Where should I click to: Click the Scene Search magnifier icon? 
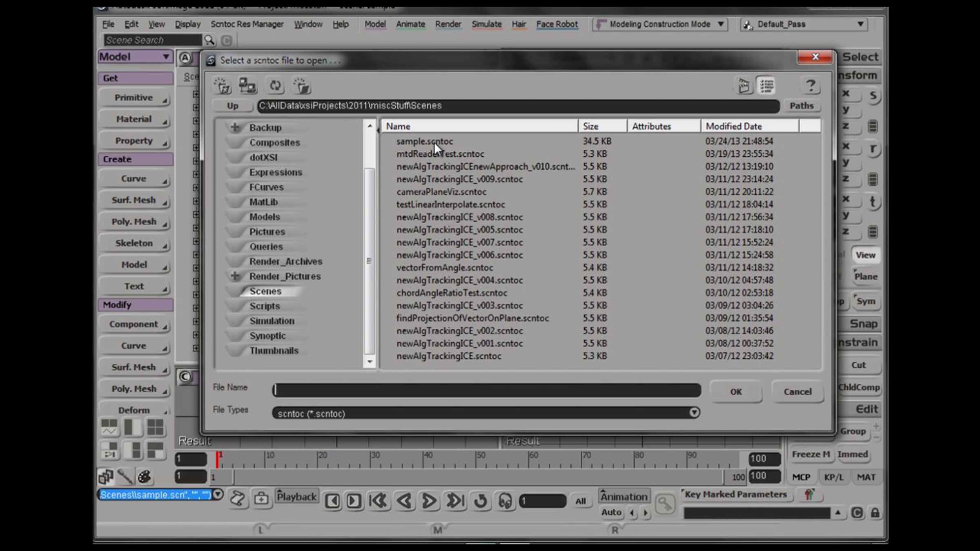click(209, 40)
